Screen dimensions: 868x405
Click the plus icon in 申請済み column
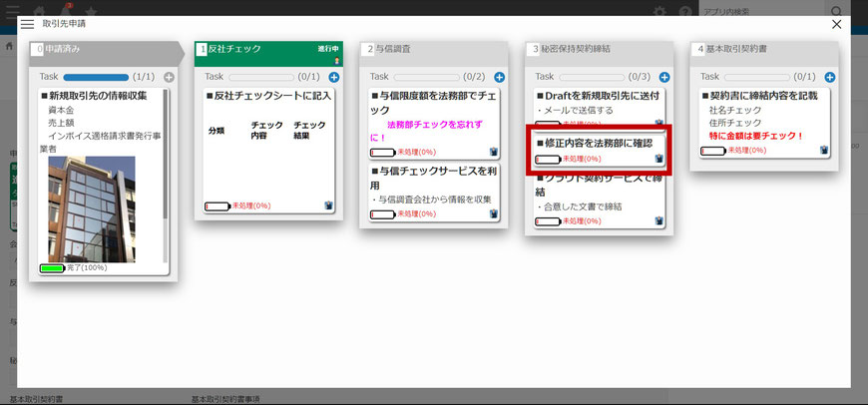pyautogui.click(x=168, y=77)
